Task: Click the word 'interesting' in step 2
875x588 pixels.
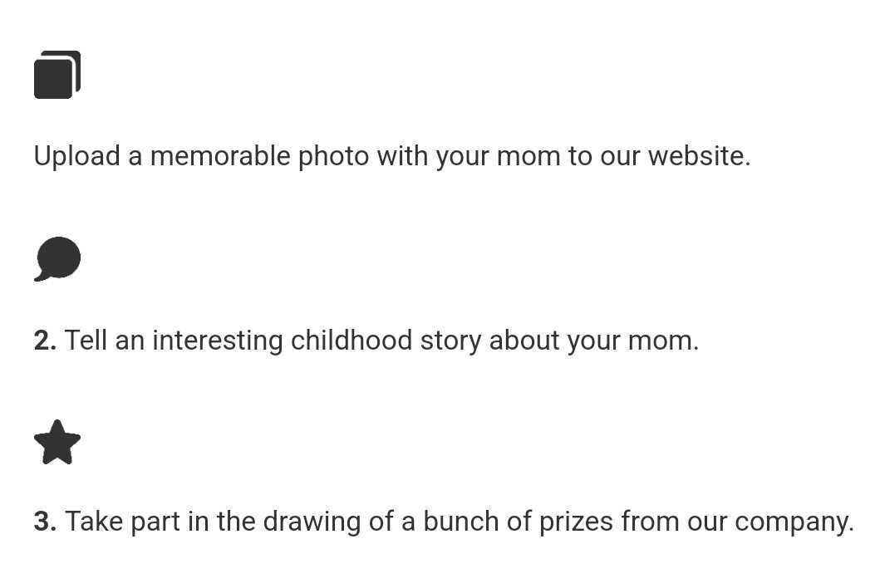Action: click(217, 341)
